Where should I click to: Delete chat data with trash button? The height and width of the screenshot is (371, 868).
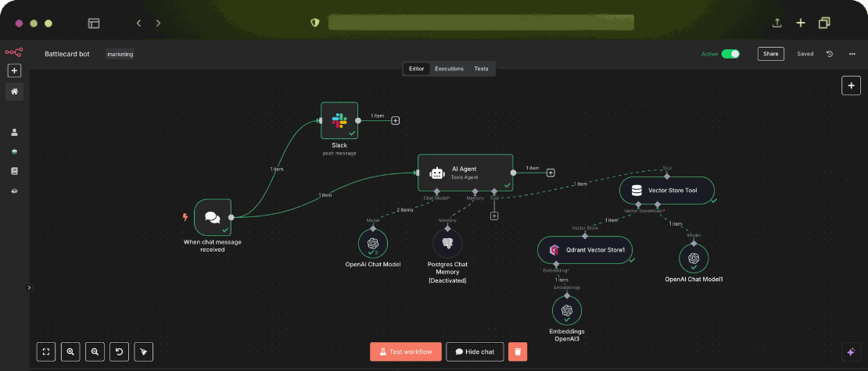coord(518,351)
